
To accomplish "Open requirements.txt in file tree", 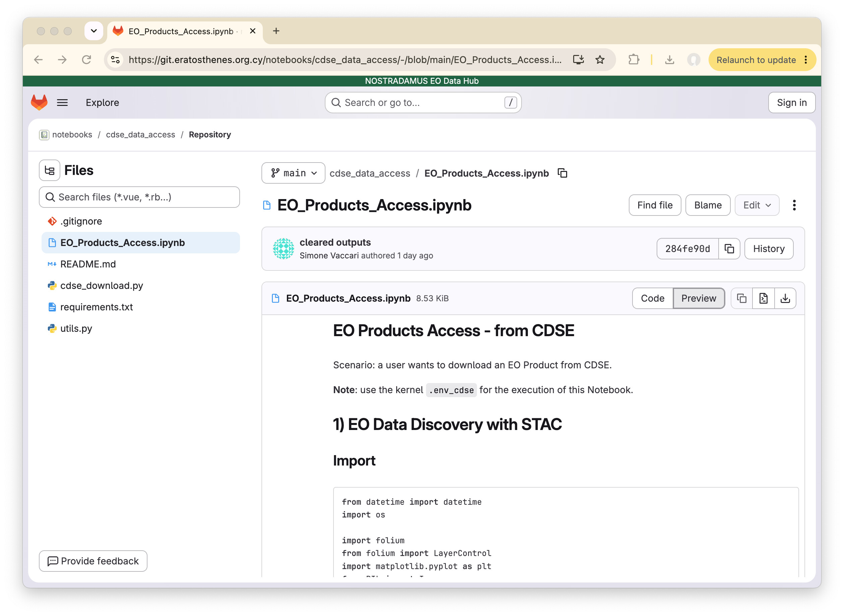I will click(140, 307).
